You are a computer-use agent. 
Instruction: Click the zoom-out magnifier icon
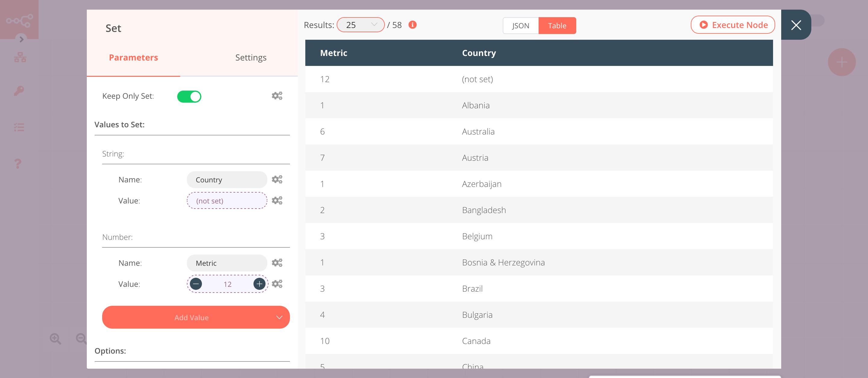[80, 339]
